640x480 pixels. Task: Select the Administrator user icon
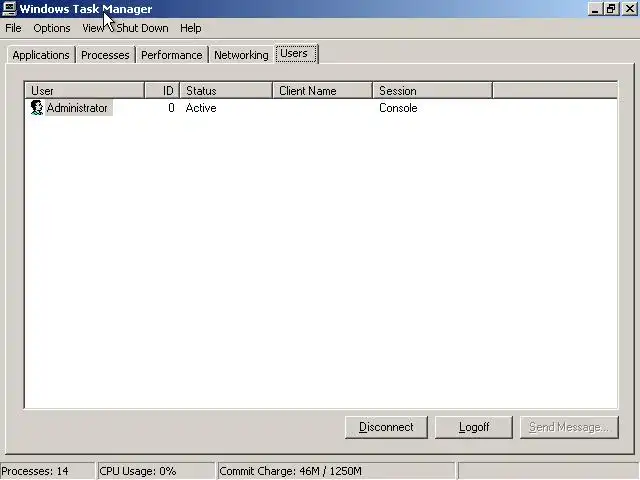click(37, 108)
